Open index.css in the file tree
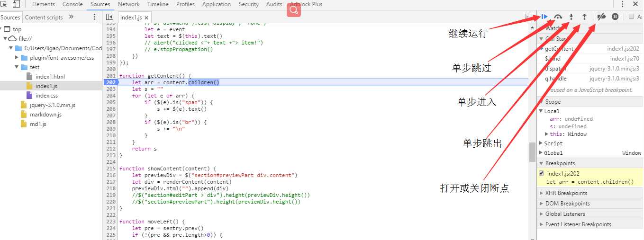This screenshot has height=240, width=644. pyautogui.click(x=46, y=96)
